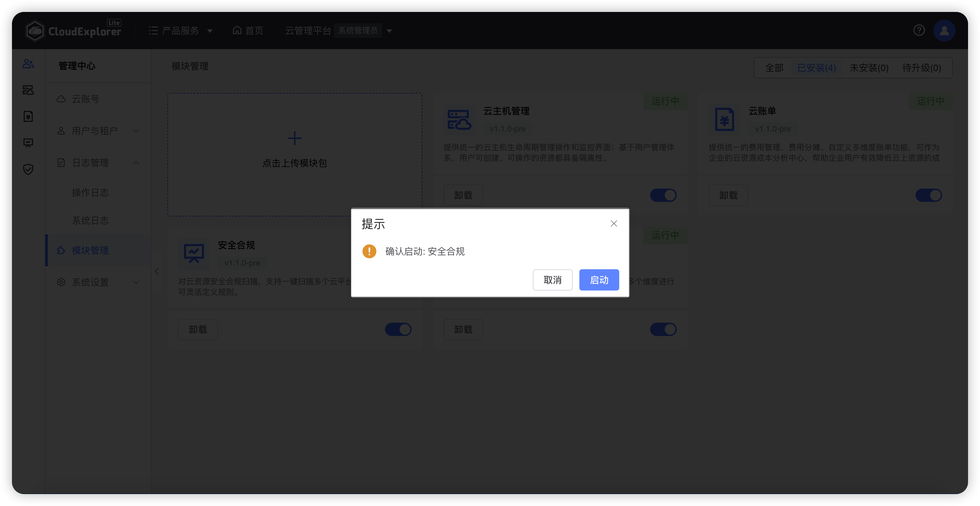
Task: Click the 云主机管理 module title
Action: coord(506,111)
